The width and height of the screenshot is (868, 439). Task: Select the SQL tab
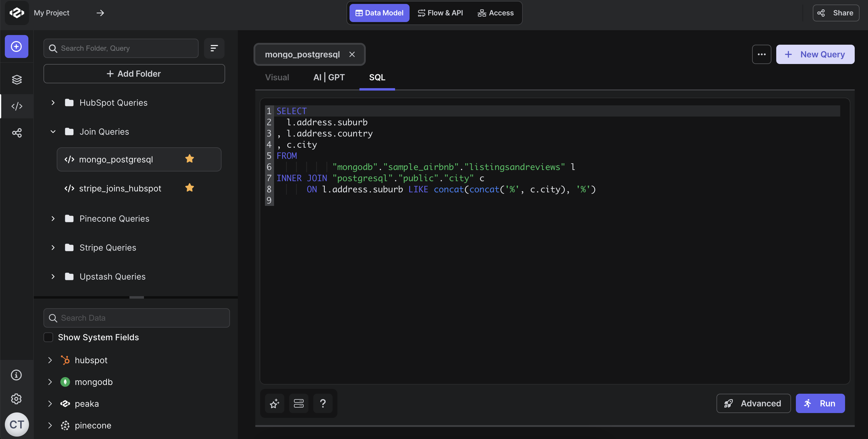377,77
